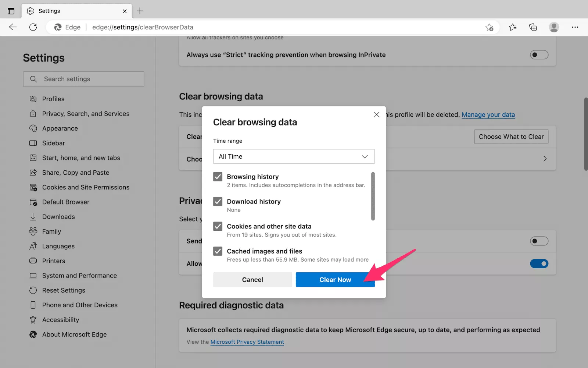Viewport: 588px width, 368px height.
Task: Open Default Browser settings
Action: (66, 202)
